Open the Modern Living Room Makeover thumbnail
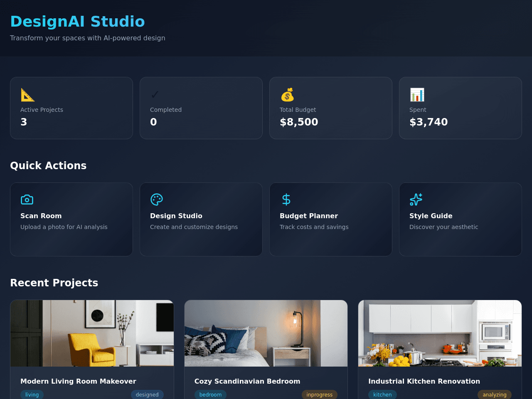 (92, 333)
